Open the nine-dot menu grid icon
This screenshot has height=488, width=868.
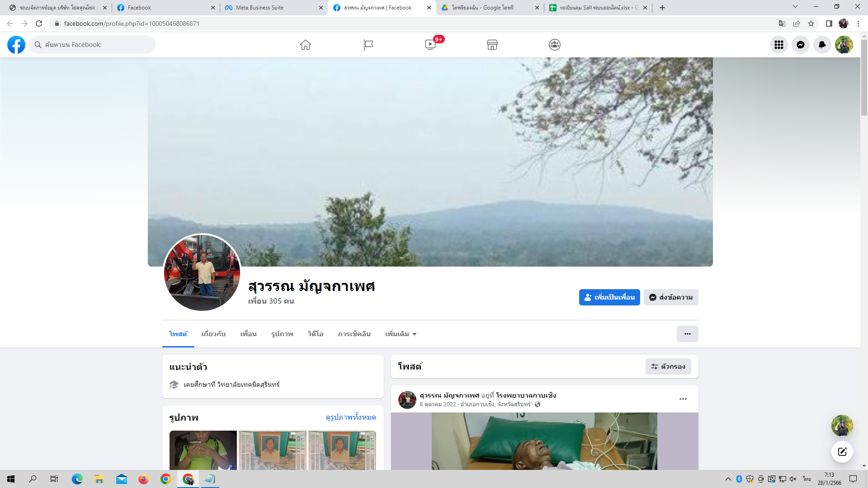tap(779, 45)
